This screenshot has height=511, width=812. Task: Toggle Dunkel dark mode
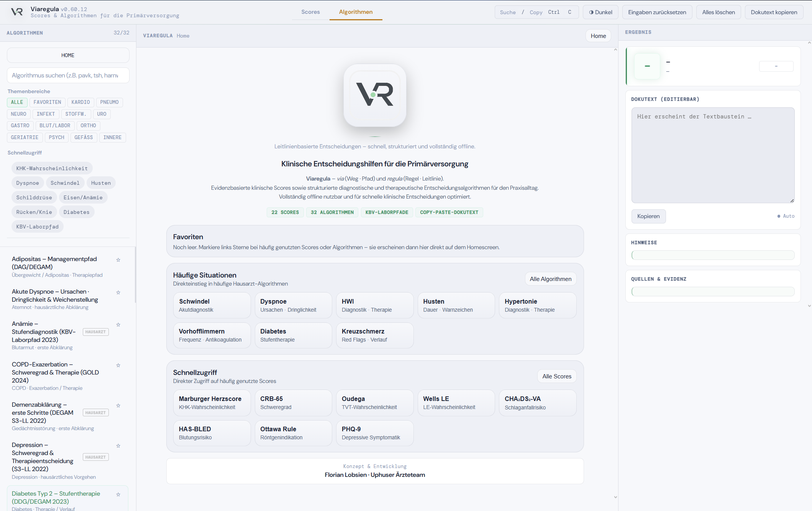(x=600, y=12)
